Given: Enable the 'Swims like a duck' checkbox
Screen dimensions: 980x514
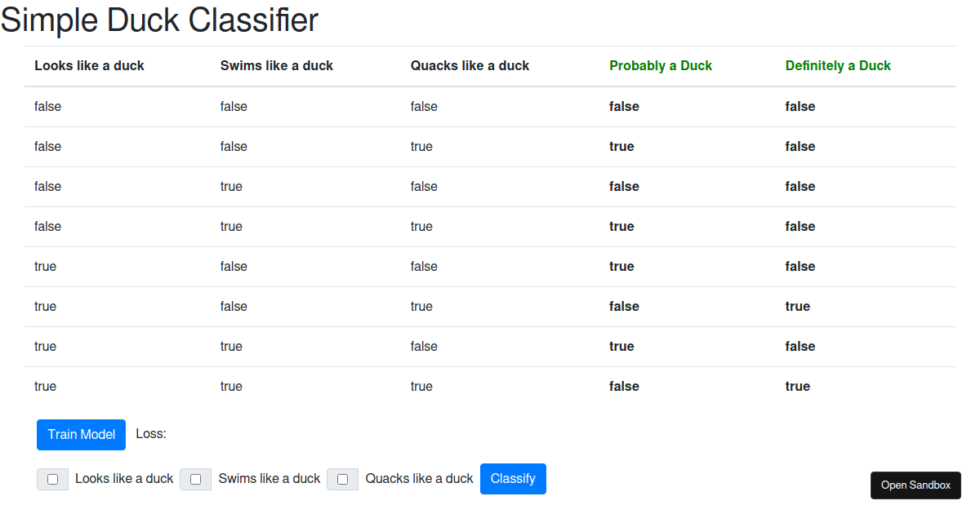Looking at the screenshot, I should coord(195,479).
